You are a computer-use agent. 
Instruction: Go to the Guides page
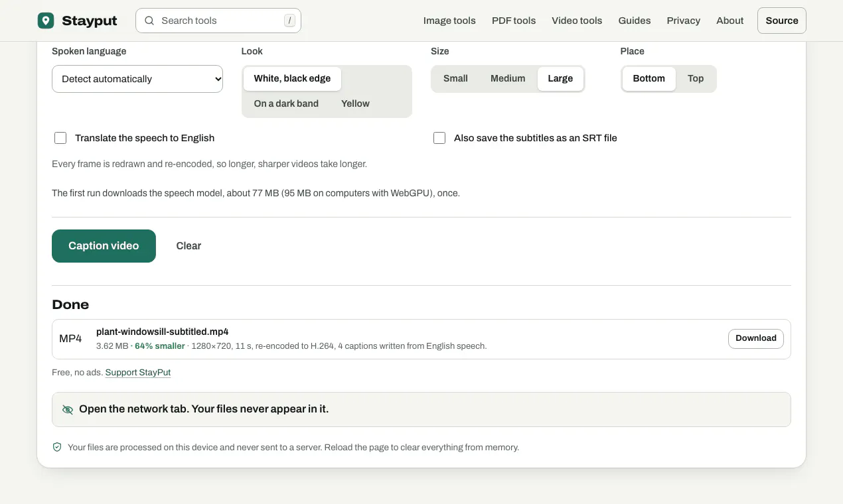click(635, 21)
